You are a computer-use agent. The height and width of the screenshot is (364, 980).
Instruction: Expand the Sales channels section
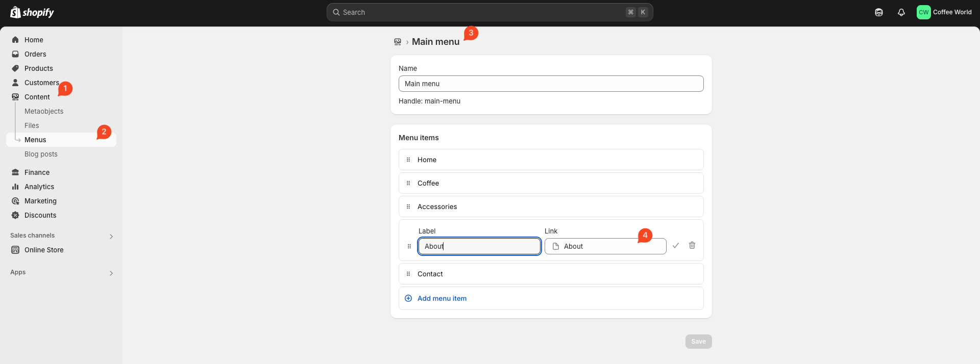[111, 236]
